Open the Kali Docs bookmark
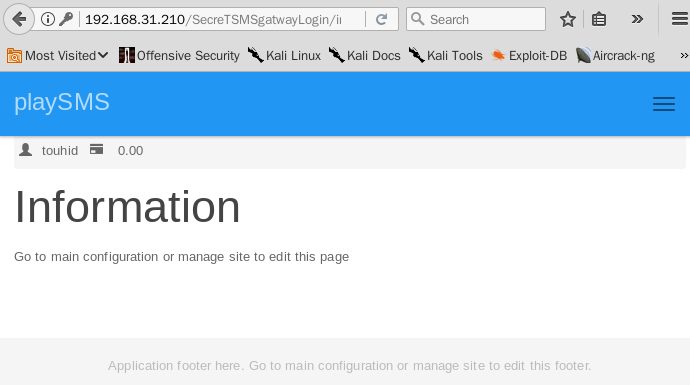Screen dimensions: 690x385 pos(365,56)
